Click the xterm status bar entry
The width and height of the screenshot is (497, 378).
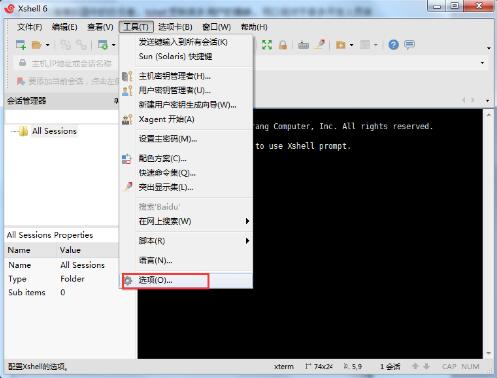point(284,366)
